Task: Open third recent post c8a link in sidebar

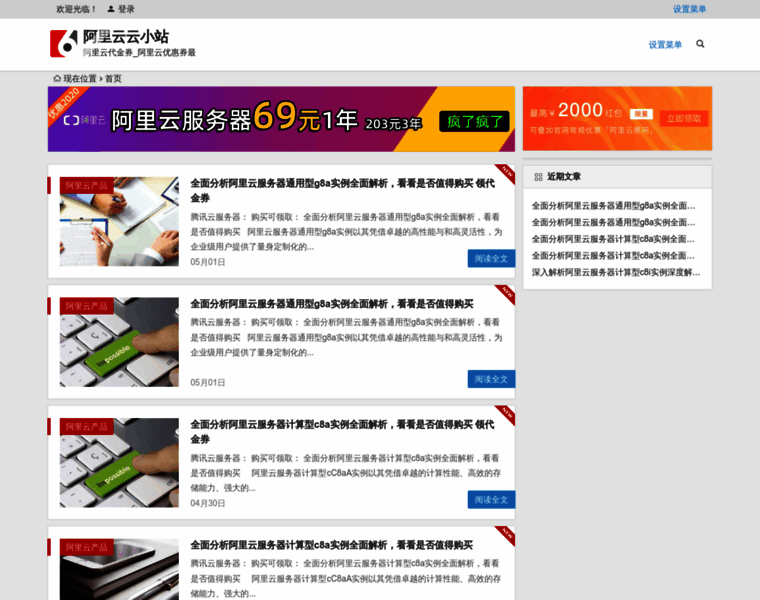Action: pyautogui.click(x=613, y=239)
